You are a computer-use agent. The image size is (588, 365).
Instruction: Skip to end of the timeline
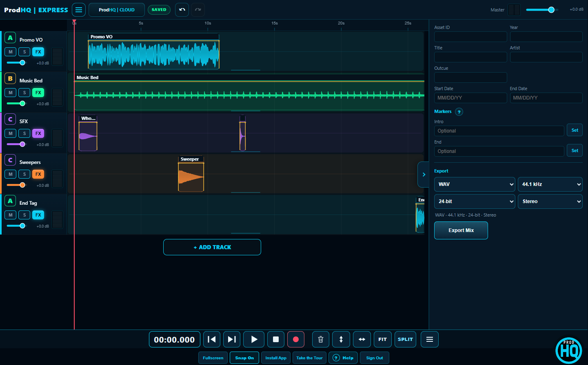232,339
